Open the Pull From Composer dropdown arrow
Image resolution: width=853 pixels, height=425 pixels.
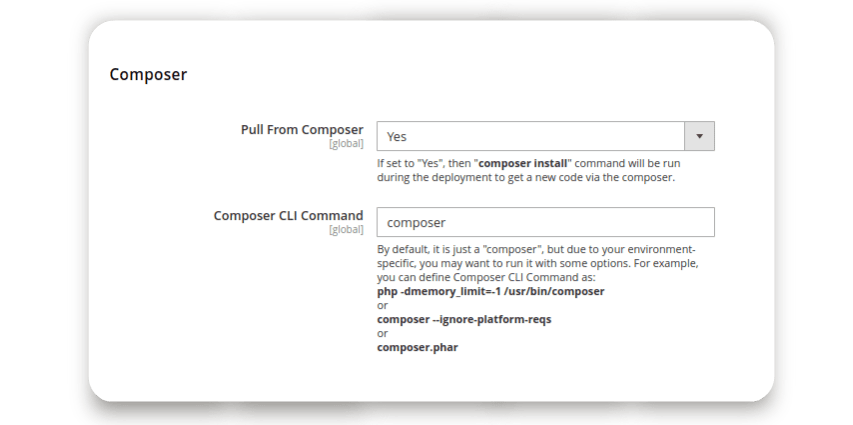(x=699, y=136)
